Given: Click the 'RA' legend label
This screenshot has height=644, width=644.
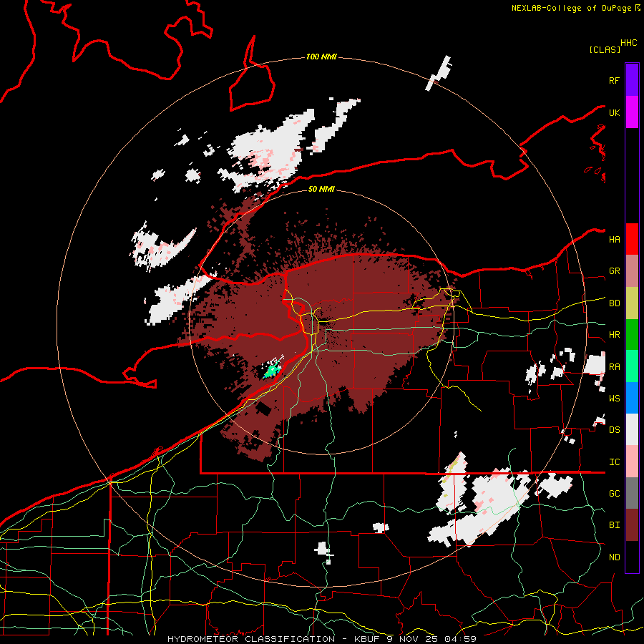Looking at the screenshot, I should click(614, 366).
